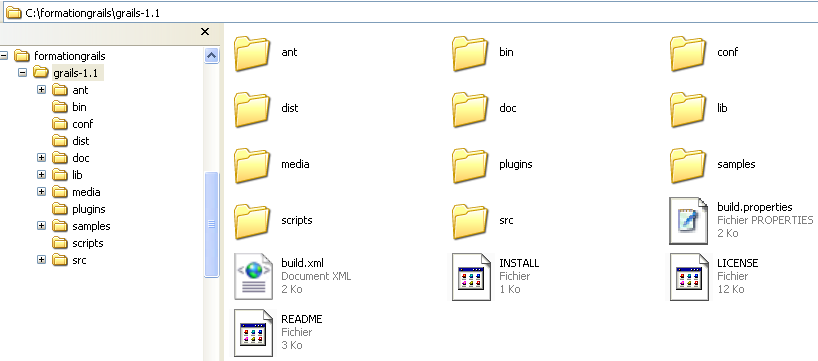Click the 'plugins' label in file pane
Viewport: 818px width, 361px height.
[x=516, y=164]
